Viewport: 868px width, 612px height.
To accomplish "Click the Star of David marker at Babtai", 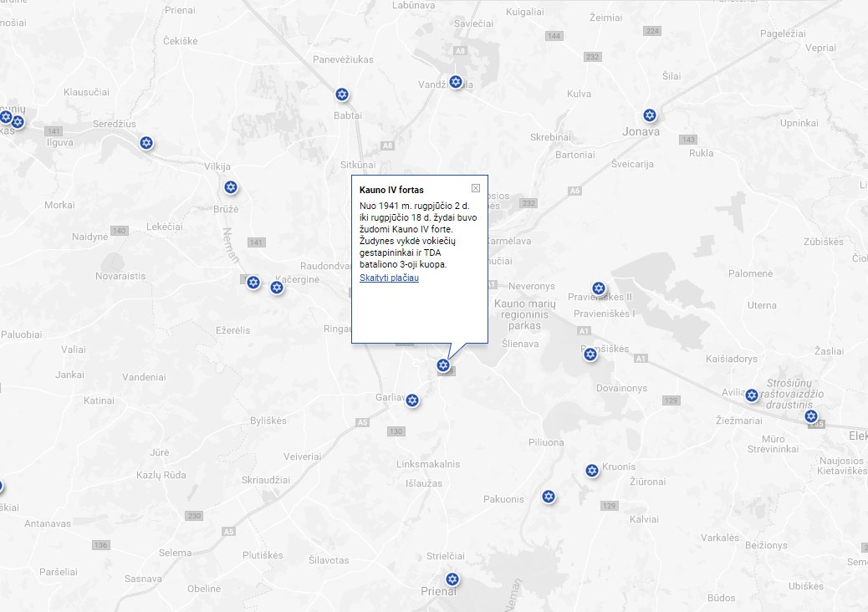I will [341, 94].
